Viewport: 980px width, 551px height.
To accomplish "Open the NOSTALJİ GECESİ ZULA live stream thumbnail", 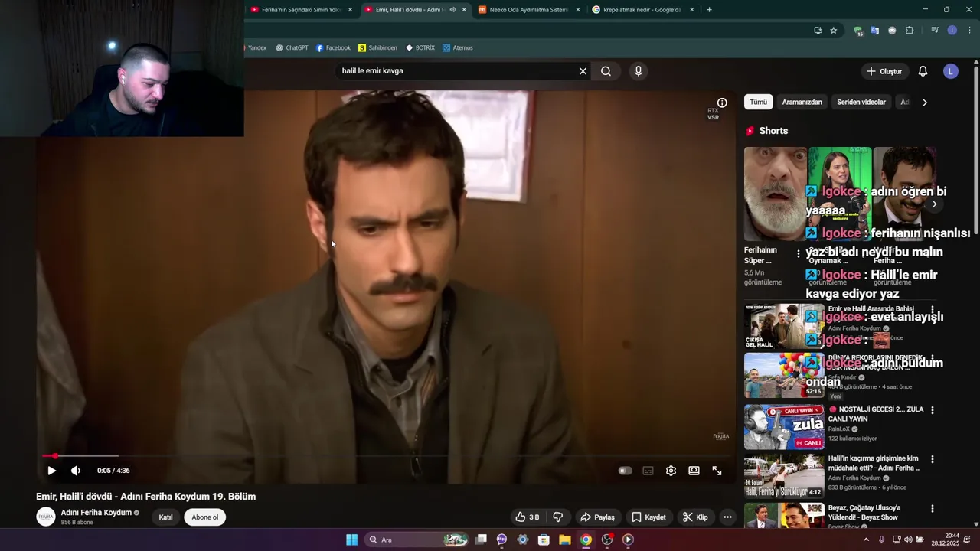I will (x=784, y=427).
